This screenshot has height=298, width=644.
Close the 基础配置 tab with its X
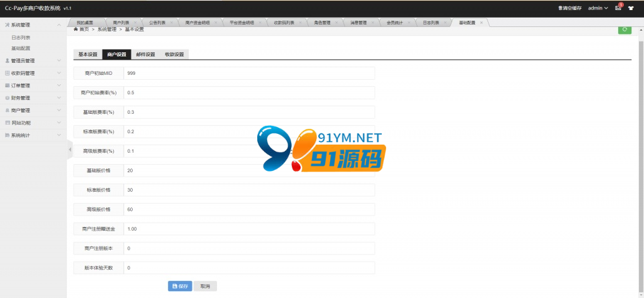[481, 23]
